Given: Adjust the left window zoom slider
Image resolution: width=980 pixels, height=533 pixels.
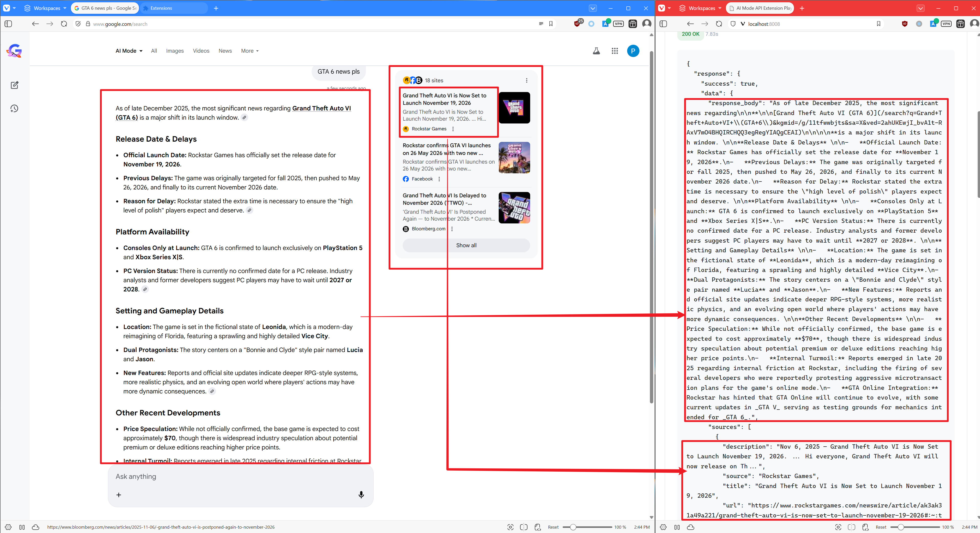Looking at the screenshot, I should (573, 527).
